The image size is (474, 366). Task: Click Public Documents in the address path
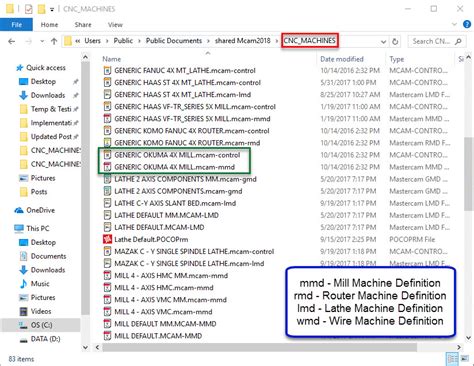174,41
